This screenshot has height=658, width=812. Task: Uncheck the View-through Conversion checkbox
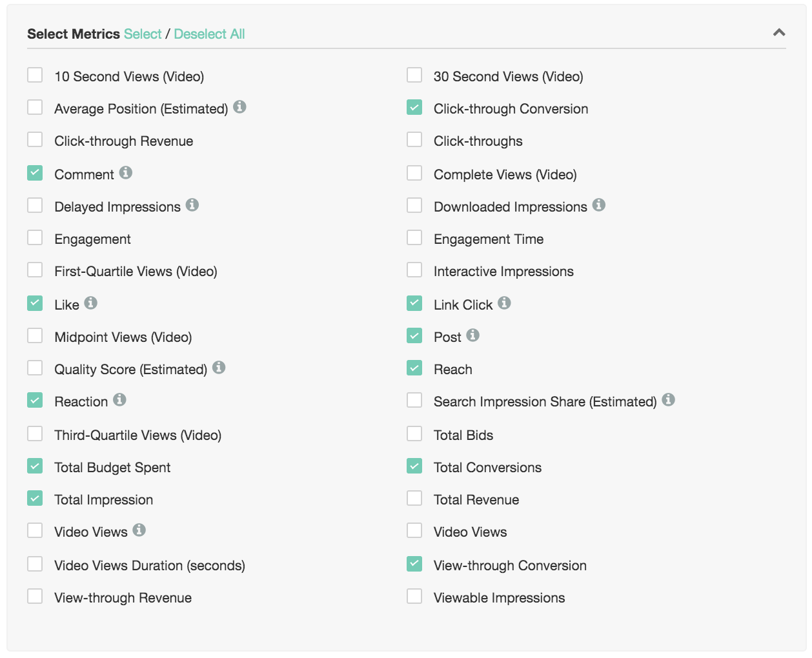[414, 564]
